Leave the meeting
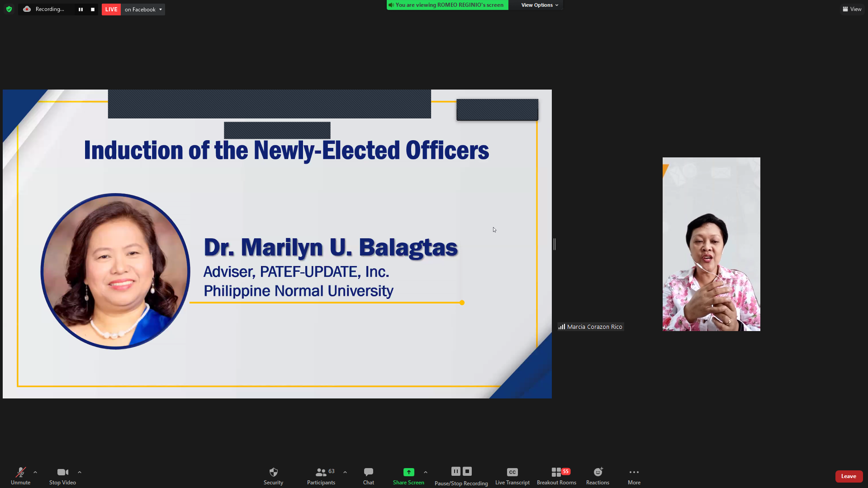Screen dimensions: 868x488 tap(849, 476)
